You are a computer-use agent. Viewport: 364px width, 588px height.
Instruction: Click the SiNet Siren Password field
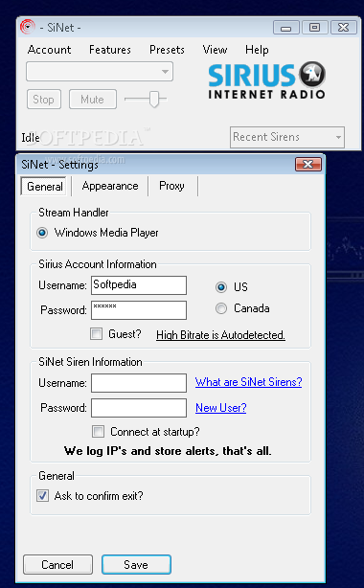[x=139, y=408]
